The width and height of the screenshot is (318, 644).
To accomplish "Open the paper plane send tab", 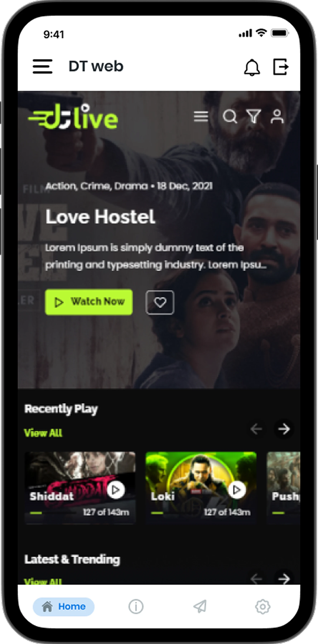I will (x=200, y=606).
